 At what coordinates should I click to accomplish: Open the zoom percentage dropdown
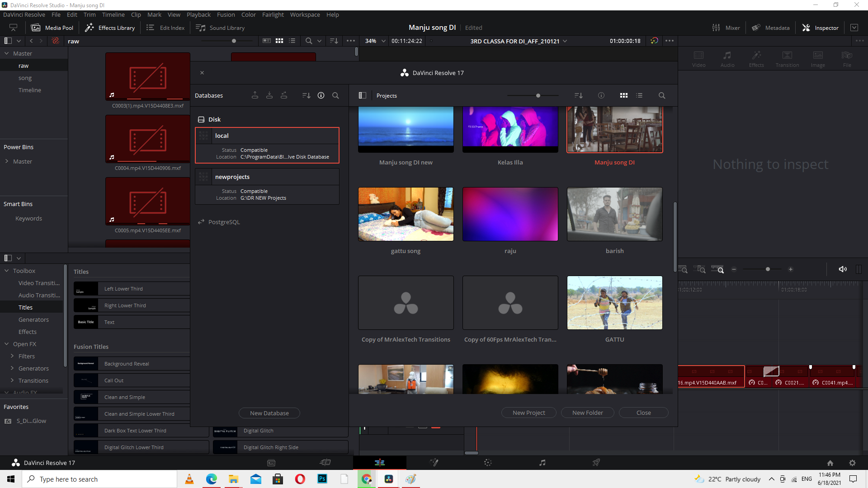[x=383, y=41]
